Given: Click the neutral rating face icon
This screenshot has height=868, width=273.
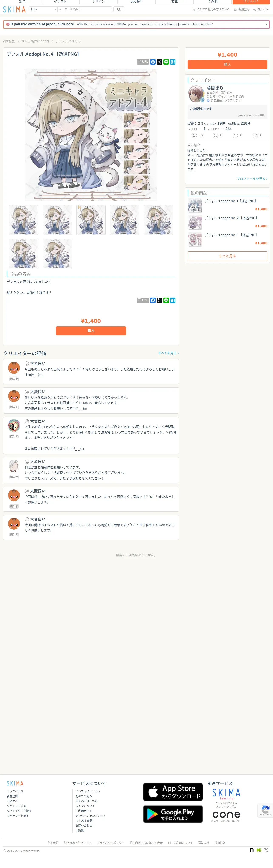Looking at the screenshot, I should pos(235,135).
